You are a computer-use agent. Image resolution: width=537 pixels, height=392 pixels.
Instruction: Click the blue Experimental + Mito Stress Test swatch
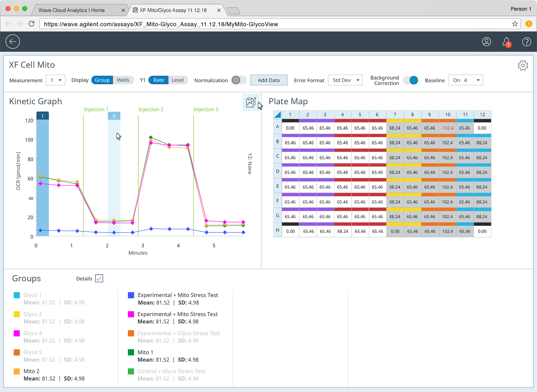tap(131, 295)
